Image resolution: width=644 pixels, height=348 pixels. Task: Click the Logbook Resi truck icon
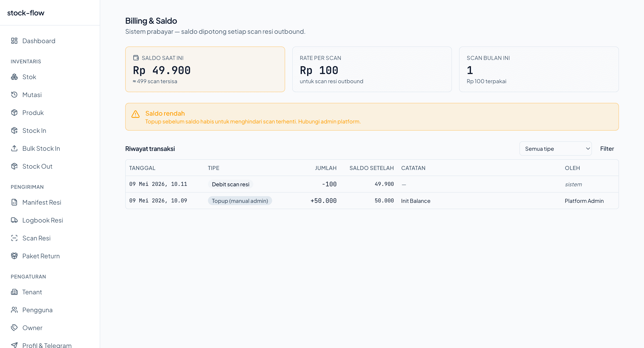click(14, 220)
